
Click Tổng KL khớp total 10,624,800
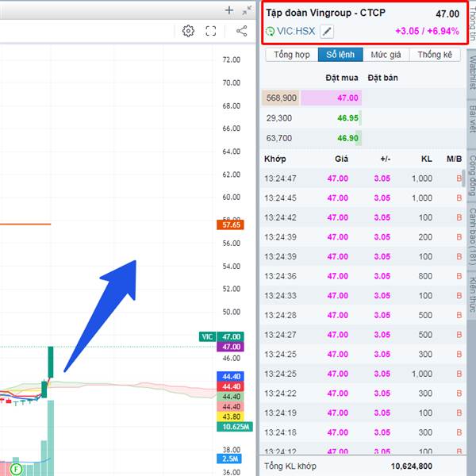(412, 466)
